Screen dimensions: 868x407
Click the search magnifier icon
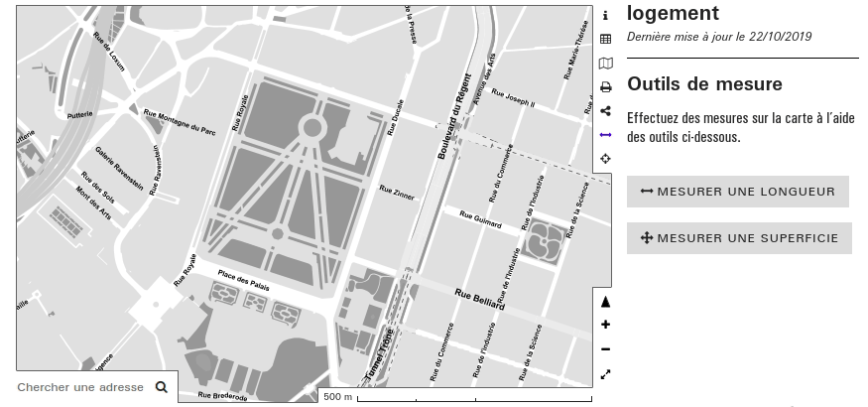tap(162, 387)
